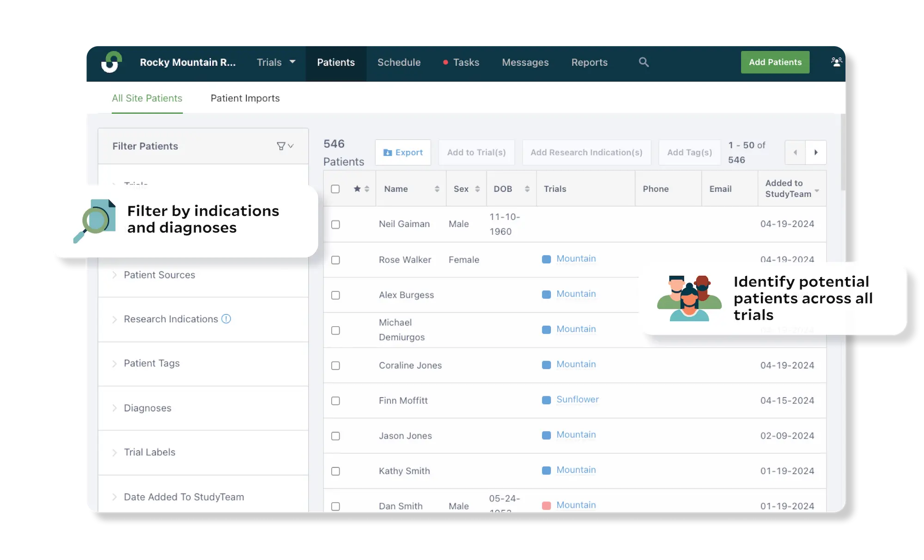This screenshot has height=560, width=924.
Task: Open the Sunflower trial link for Finn Moffitt
Action: coord(577,399)
